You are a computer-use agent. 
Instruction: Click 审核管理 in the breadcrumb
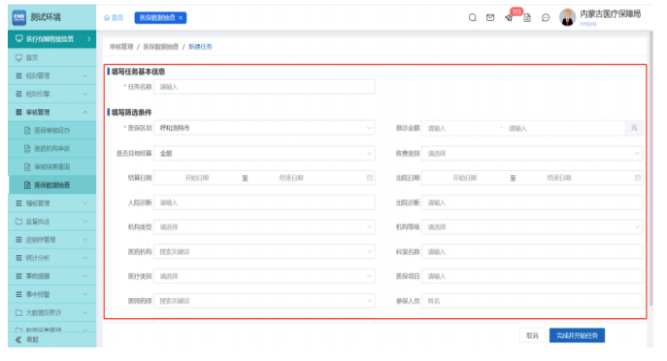click(x=121, y=47)
